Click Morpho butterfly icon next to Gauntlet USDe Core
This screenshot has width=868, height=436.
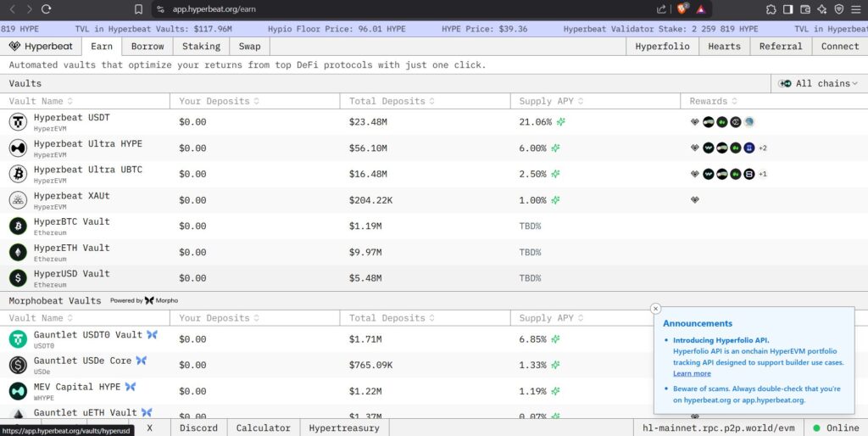pyautogui.click(x=142, y=361)
